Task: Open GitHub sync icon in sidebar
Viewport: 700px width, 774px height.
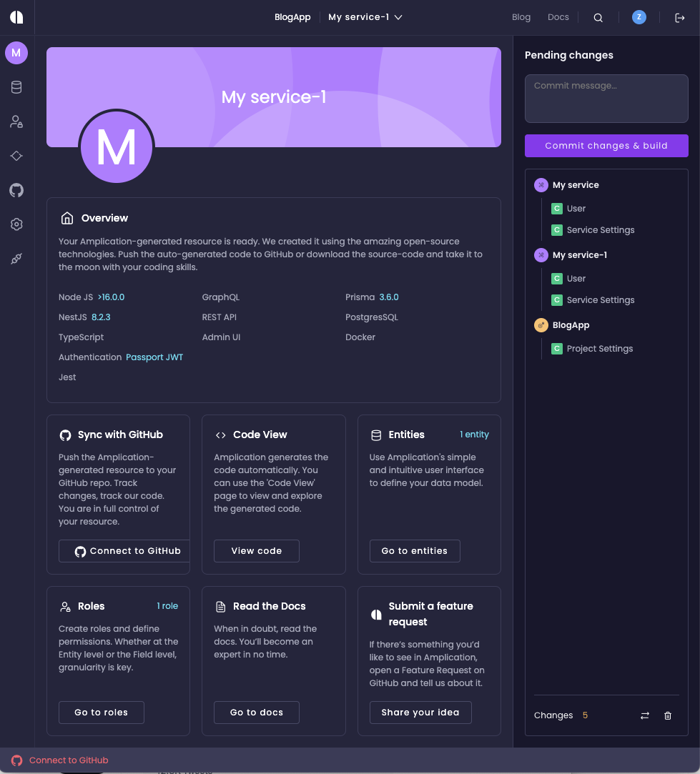Action: 16,190
